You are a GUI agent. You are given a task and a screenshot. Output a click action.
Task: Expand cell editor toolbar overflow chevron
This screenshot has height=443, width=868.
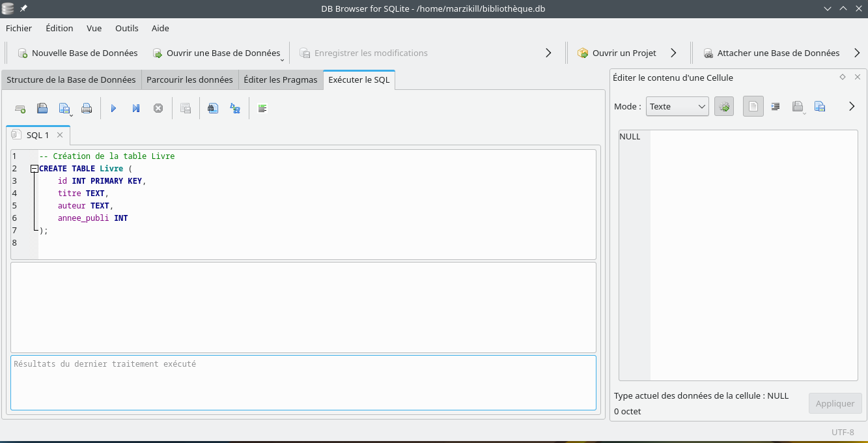[x=852, y=106]
